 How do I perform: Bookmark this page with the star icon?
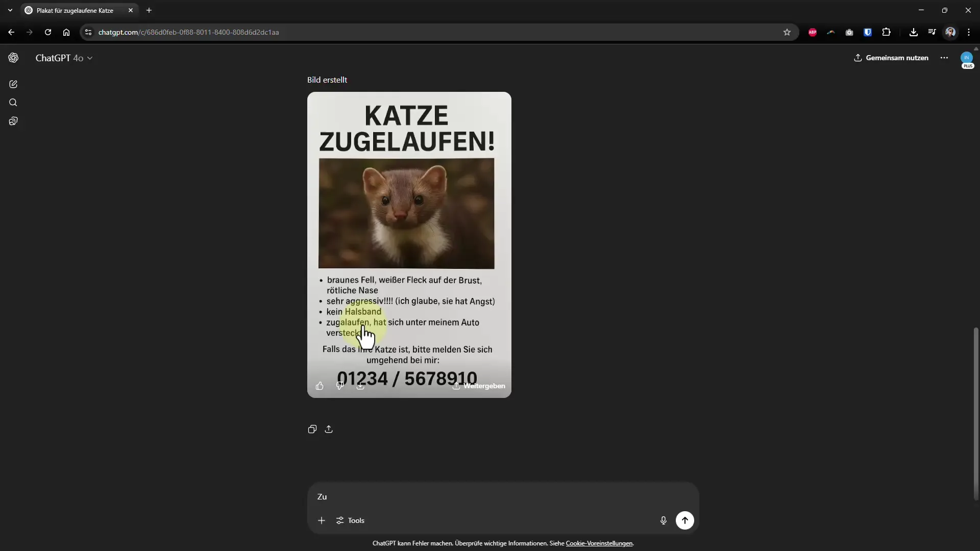pos(787,32)
